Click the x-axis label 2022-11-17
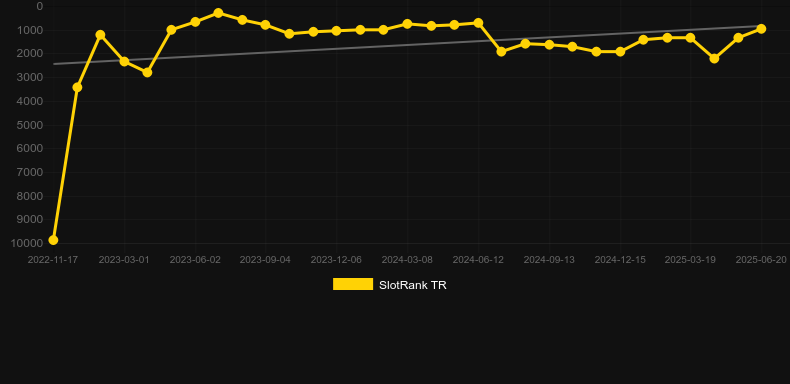This screenshot has width=790, height=384. click(x=53, y=260)
